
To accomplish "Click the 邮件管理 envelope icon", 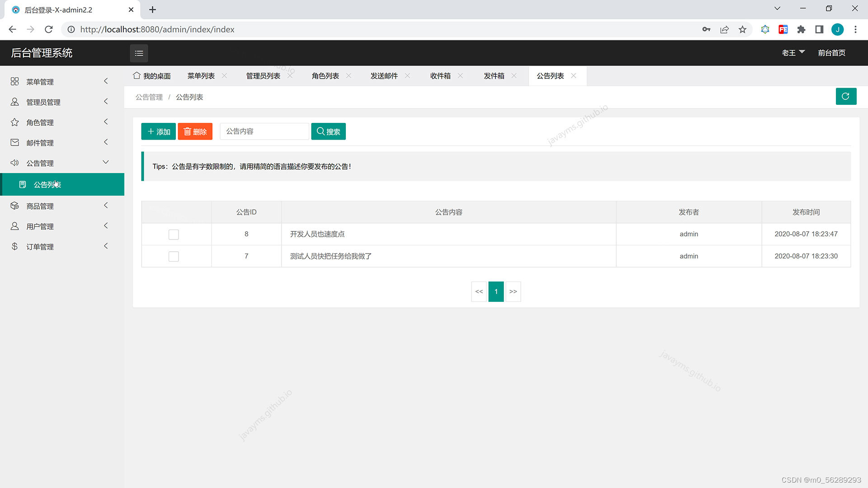I will pos(14,142).
